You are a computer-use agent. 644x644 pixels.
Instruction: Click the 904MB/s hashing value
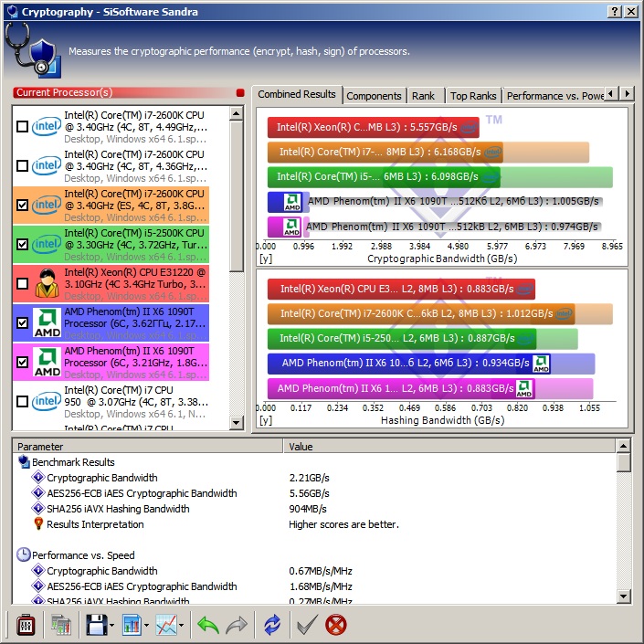click(x=308, y=509)
